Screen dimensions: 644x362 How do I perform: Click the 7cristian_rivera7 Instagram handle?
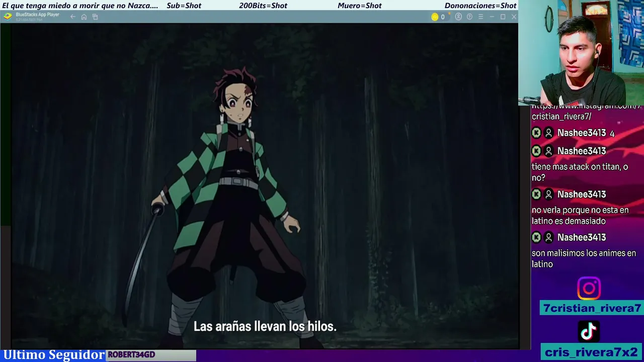pyautogui.click(x=592, y=308)
